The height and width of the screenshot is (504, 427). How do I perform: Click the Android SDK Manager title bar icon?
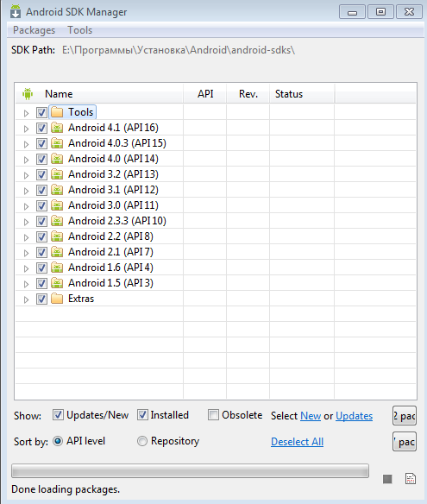pos(16,11)
